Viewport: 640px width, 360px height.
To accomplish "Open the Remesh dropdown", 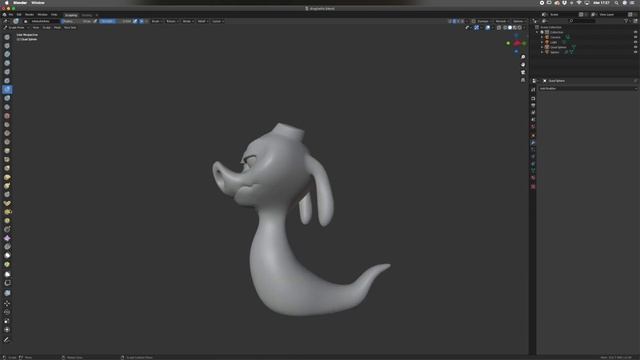I will point(502,21).
